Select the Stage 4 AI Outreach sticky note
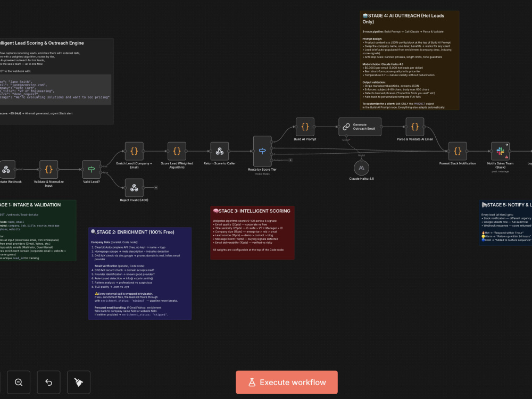532x399 pixels. pyautogui.click(x=410, y=61)
